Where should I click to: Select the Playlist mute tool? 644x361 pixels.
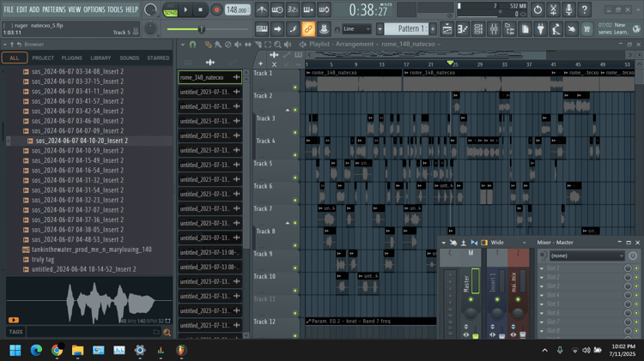(238, 45)
